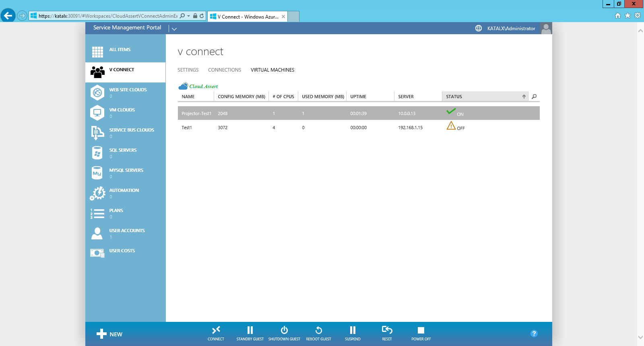Refresh the page in address bar
Image resolution: width=644 pixels, height=346 pixels.
pos(202,16)
